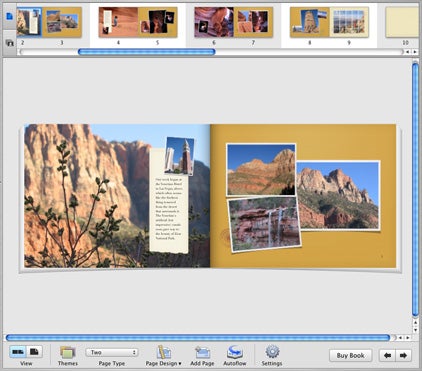The image size is (422, 371).
Task: Click the Buy Book button
Action: pyautogui.click(x=350, y=355)
